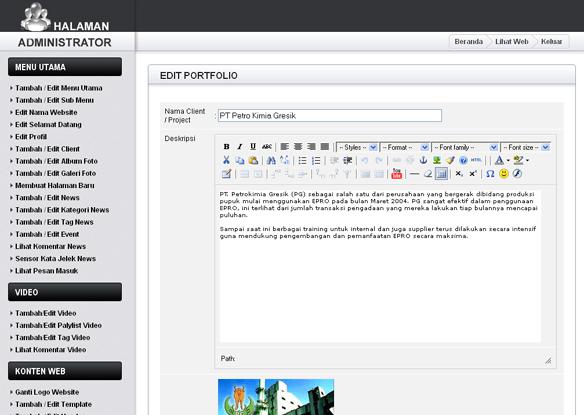Image resolution: width=584 pixels, height=415 pixels.
Task: Open Sensor Kata Jelek News
Action: tap(55, 259)
